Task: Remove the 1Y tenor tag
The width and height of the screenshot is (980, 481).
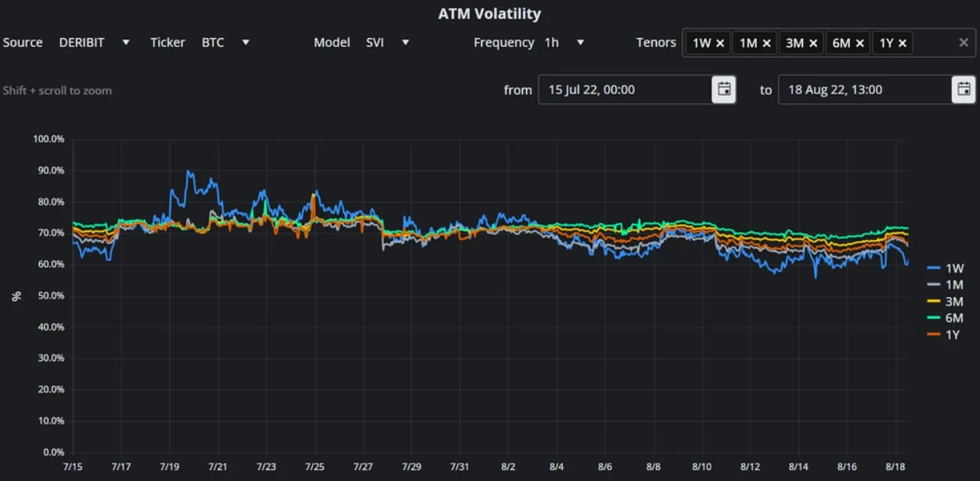Action: [x=903, y=43]
